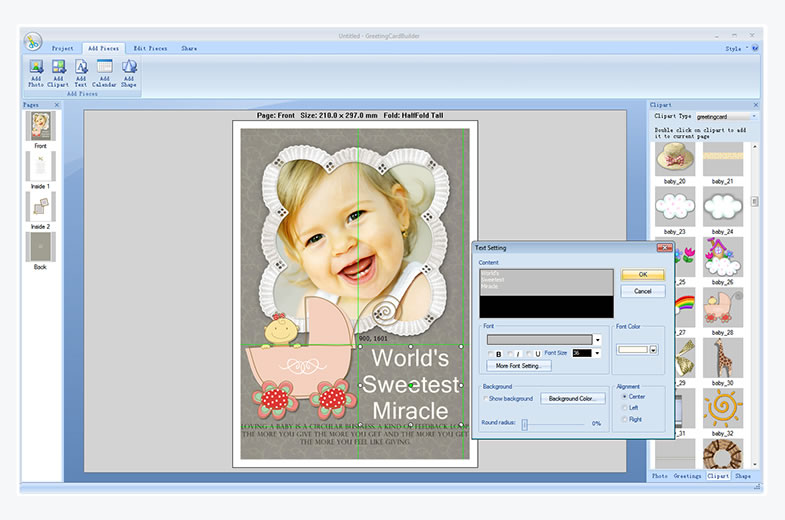This screenshot has height=520, width=785.
Task: Expand the Font Color dropdown
Action: [x=653, y=350]
